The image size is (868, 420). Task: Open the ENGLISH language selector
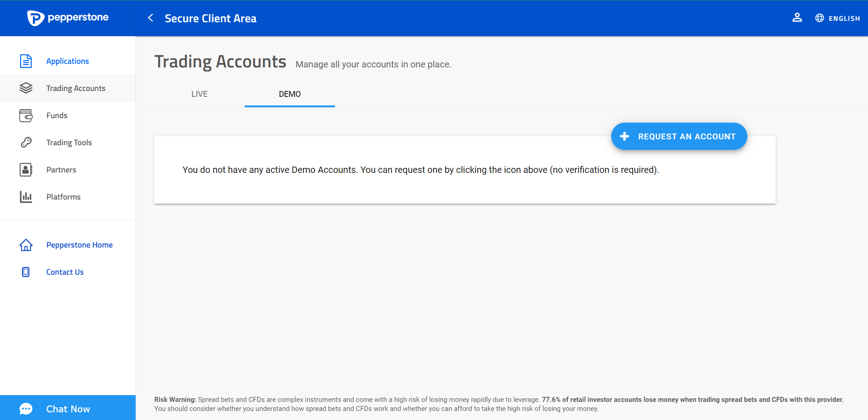coord(844,19)
